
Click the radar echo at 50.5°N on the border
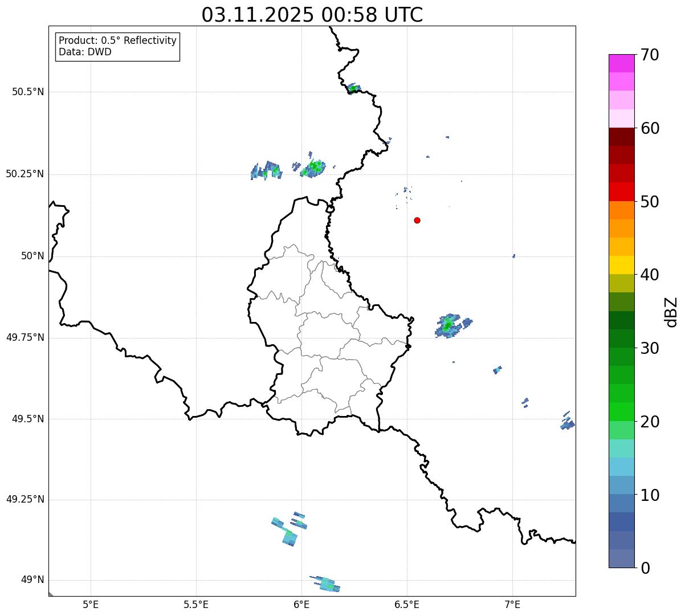click(x=353, y=88)
